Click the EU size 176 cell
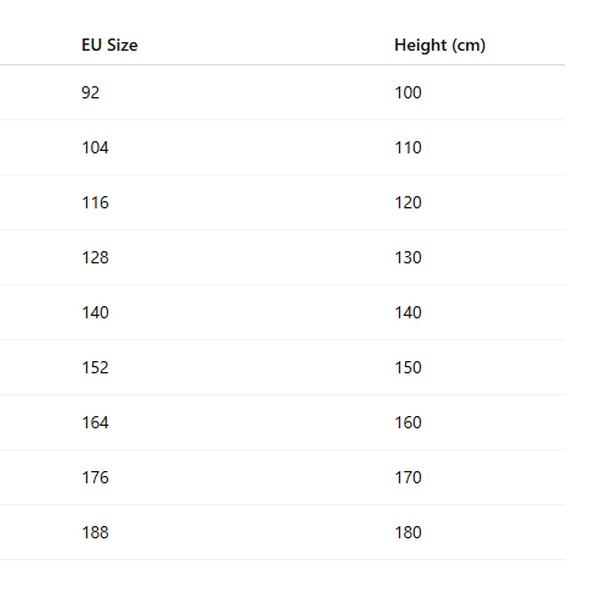The height and width of the screenshot is (600, 600). click(95, 478)
